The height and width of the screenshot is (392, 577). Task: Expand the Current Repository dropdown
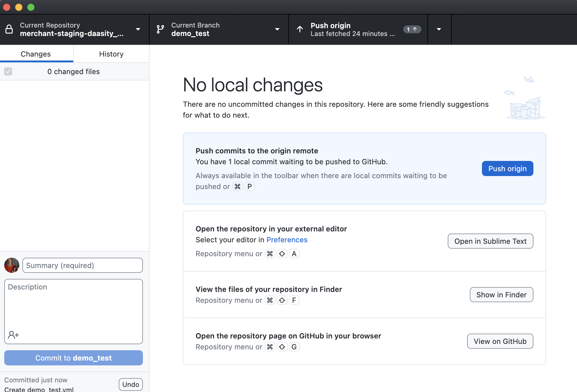click(138, 29)
